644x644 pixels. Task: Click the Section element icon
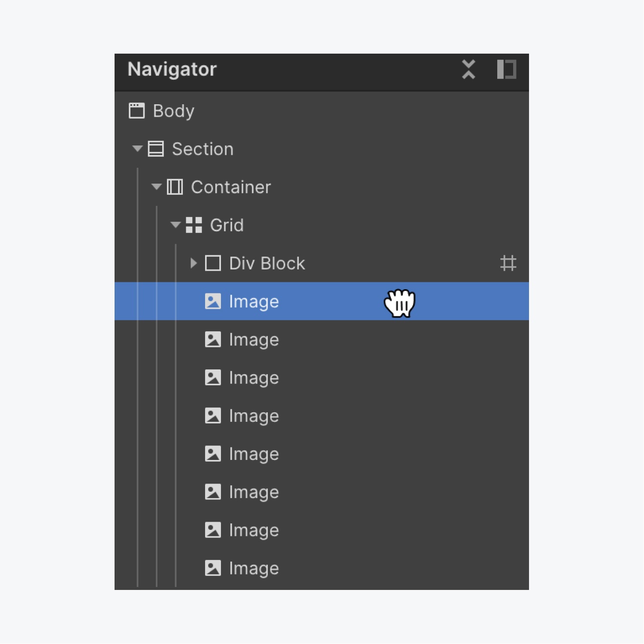(x=156, y=149)
